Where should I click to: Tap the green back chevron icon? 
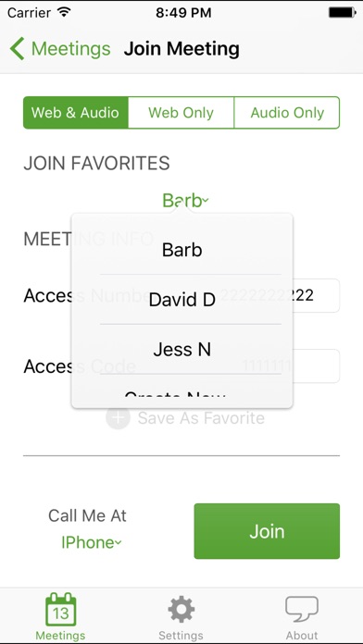[18, 48]
